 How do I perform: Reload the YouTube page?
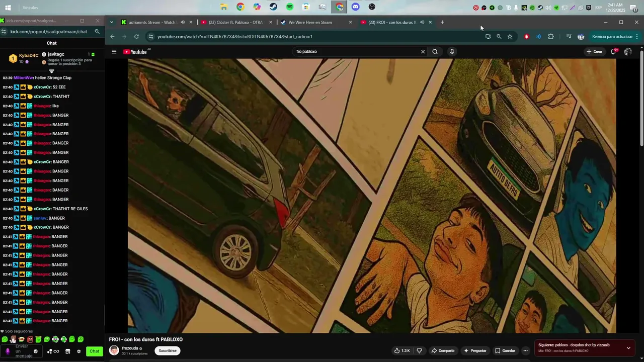point(136,36)
